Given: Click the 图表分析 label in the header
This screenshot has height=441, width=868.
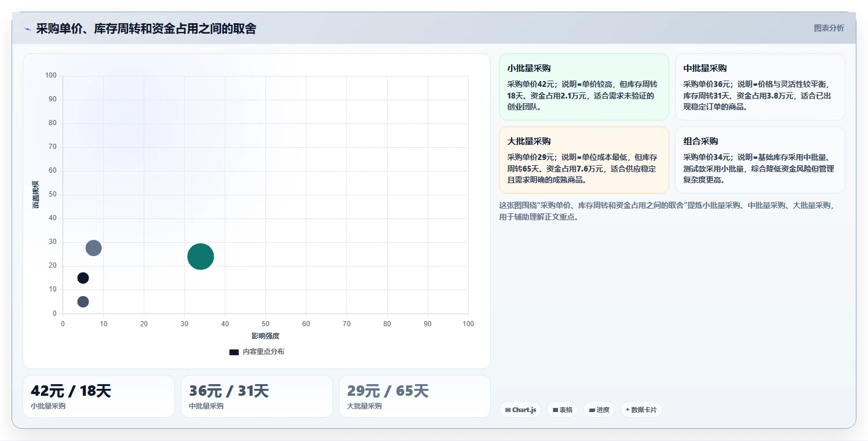Looking at the screenshot, I should pos(829,28).
